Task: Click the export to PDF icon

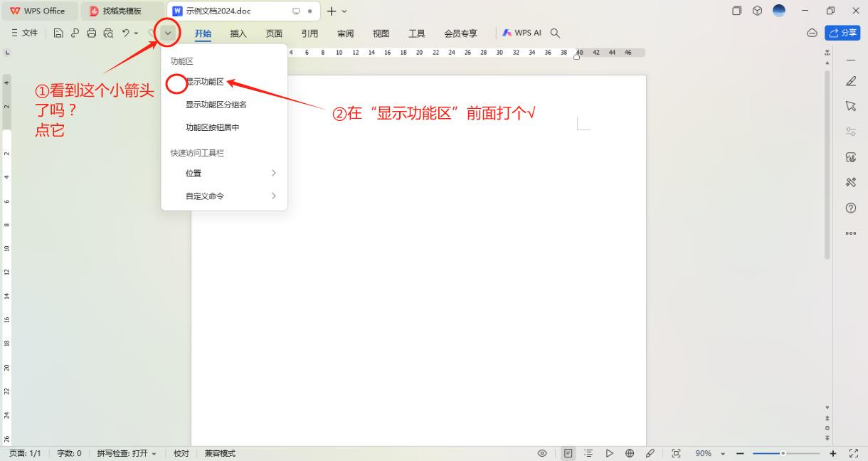Action: (75, 33)
